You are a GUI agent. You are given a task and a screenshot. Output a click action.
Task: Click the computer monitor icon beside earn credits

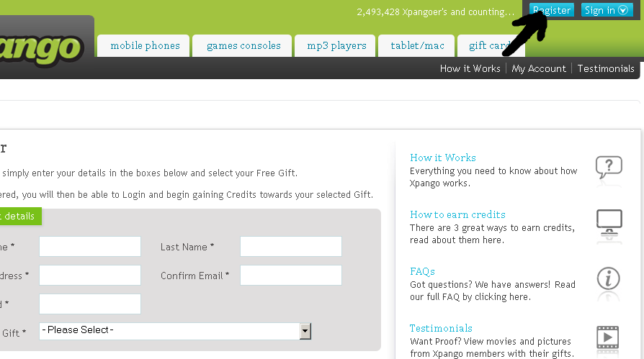tap(609, 224)
